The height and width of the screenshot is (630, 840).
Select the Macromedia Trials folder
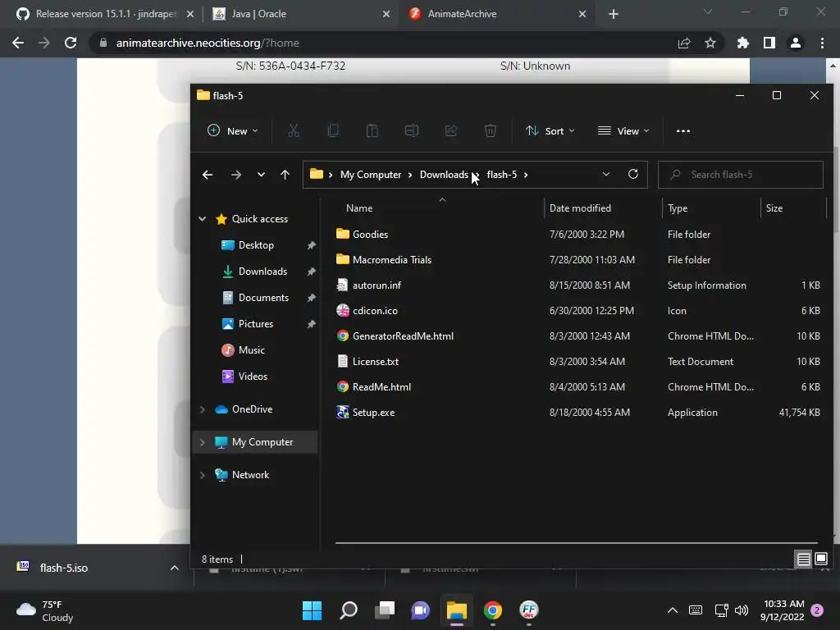point(391,260)
